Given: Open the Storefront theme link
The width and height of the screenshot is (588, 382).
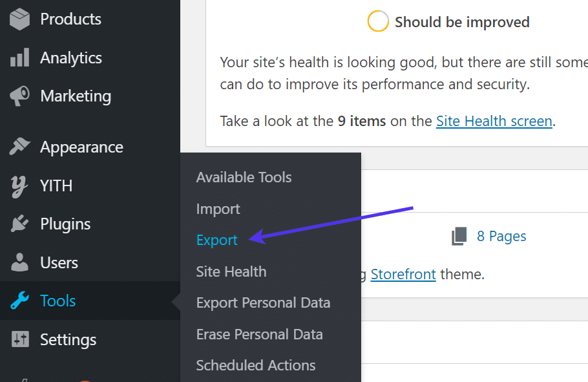Looking at the screenshot, I should pyautogui.click(x=403, y=274).
